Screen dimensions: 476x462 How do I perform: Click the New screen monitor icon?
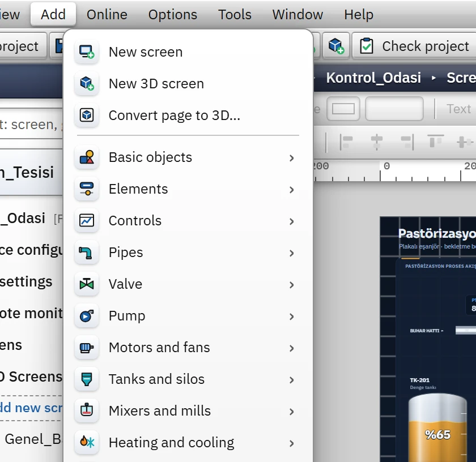[87, 52]
